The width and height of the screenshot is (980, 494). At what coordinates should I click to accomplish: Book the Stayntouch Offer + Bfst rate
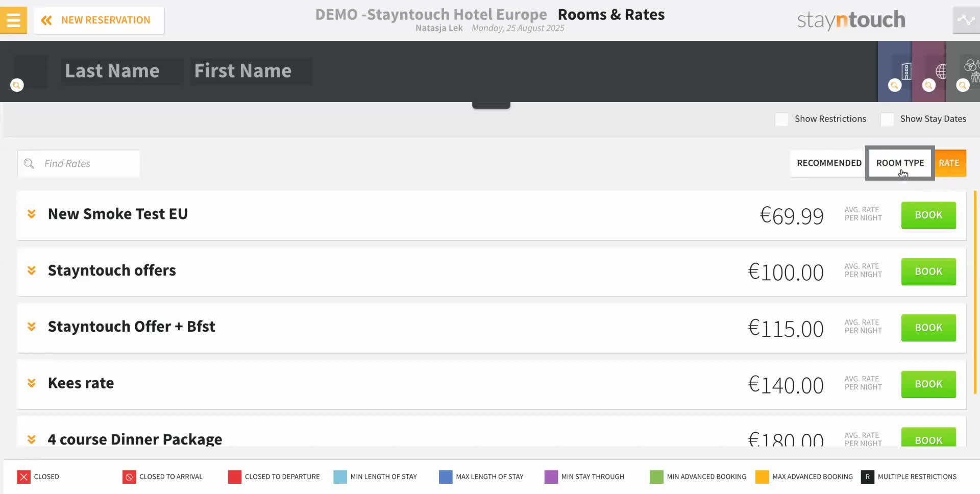pyautogui.click(x=928, y=328)
